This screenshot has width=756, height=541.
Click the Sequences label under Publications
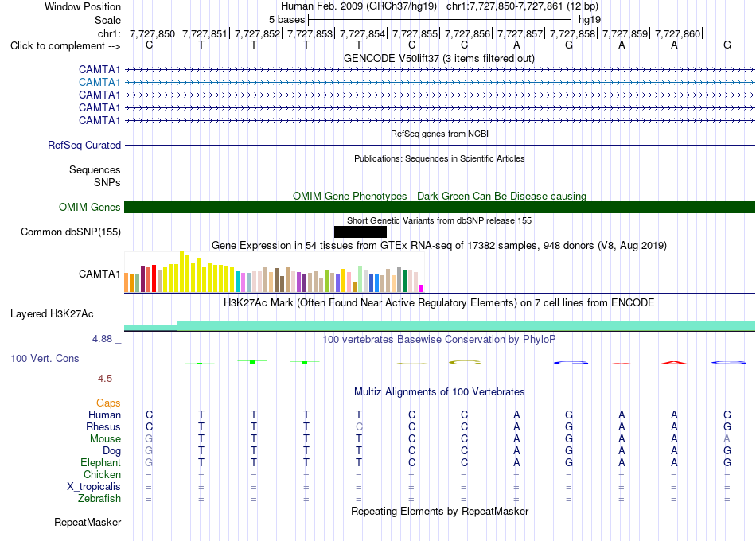(95, 169)
